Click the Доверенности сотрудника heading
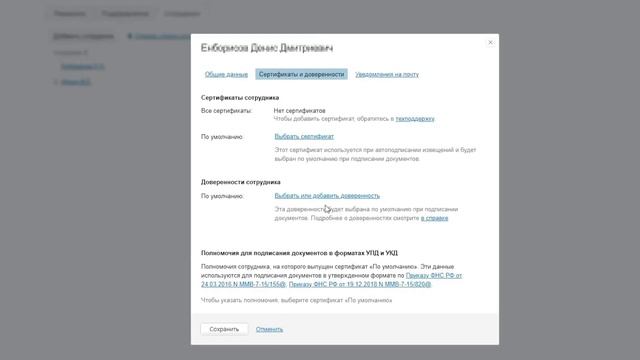 [x=240, y=182]
